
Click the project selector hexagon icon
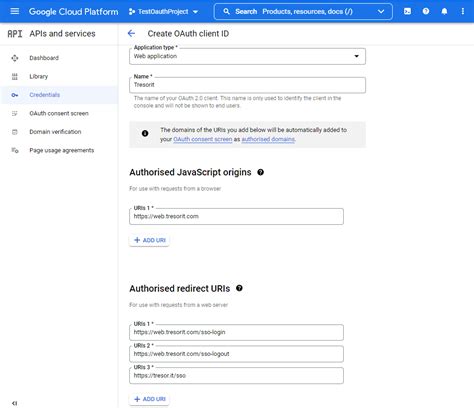pos(132,12)
